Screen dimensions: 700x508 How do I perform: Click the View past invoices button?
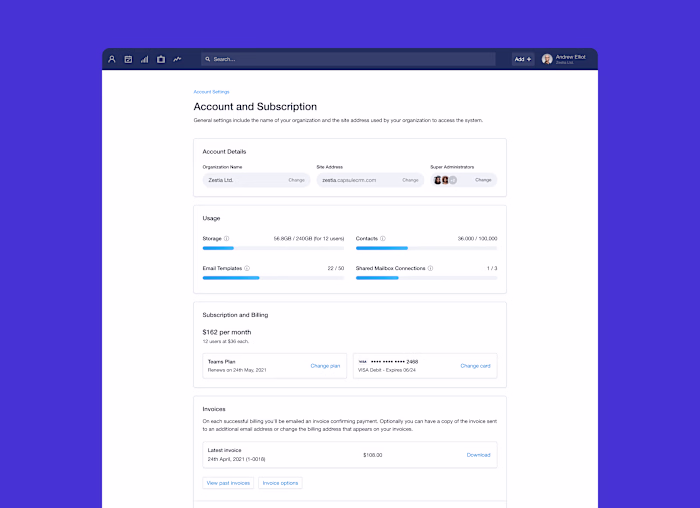click(228, 483)
